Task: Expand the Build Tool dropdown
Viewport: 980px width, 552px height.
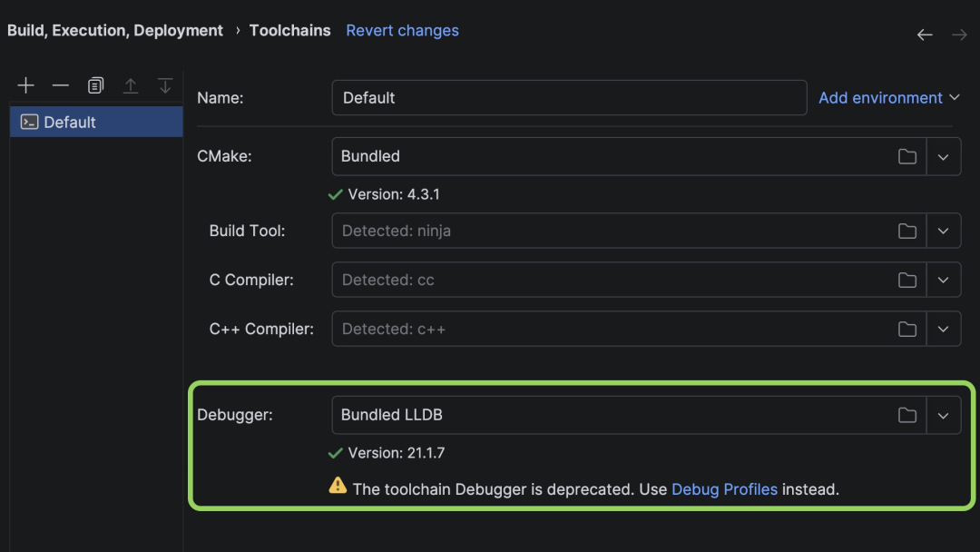Action: coord(943,231)
